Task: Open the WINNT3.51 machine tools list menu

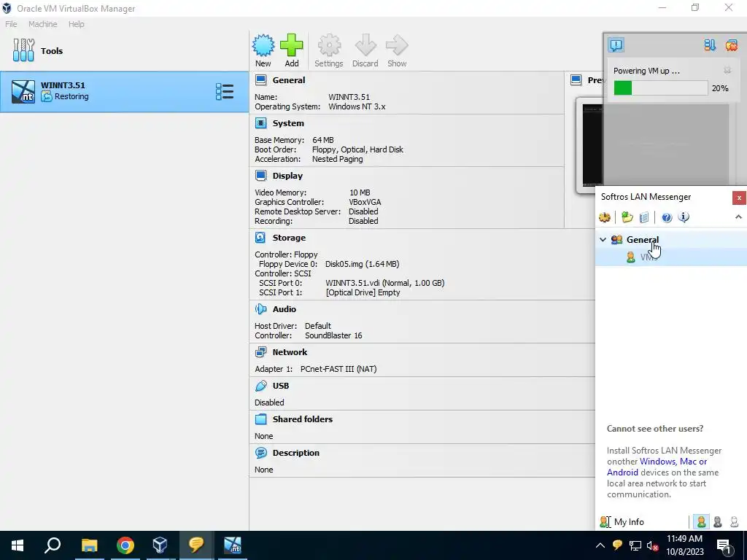Action: point(225,91)
